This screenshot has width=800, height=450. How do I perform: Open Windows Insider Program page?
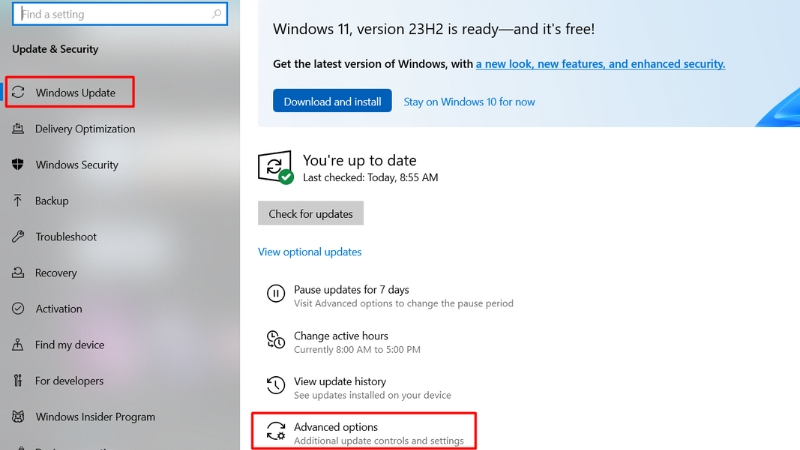pos(95,417)
